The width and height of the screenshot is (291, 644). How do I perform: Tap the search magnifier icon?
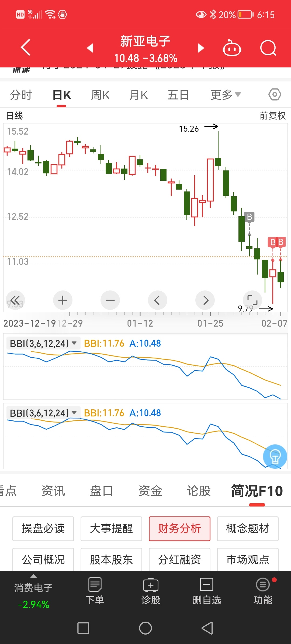click(268, 48)
